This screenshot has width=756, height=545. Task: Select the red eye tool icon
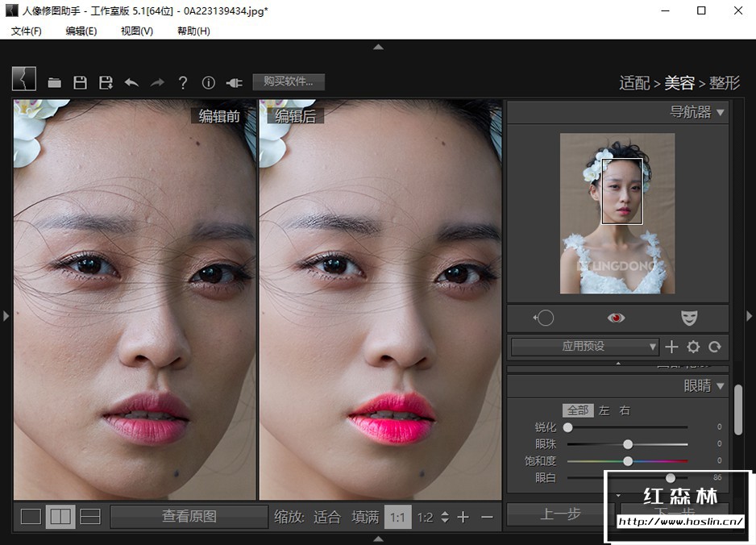coord(617,318)
